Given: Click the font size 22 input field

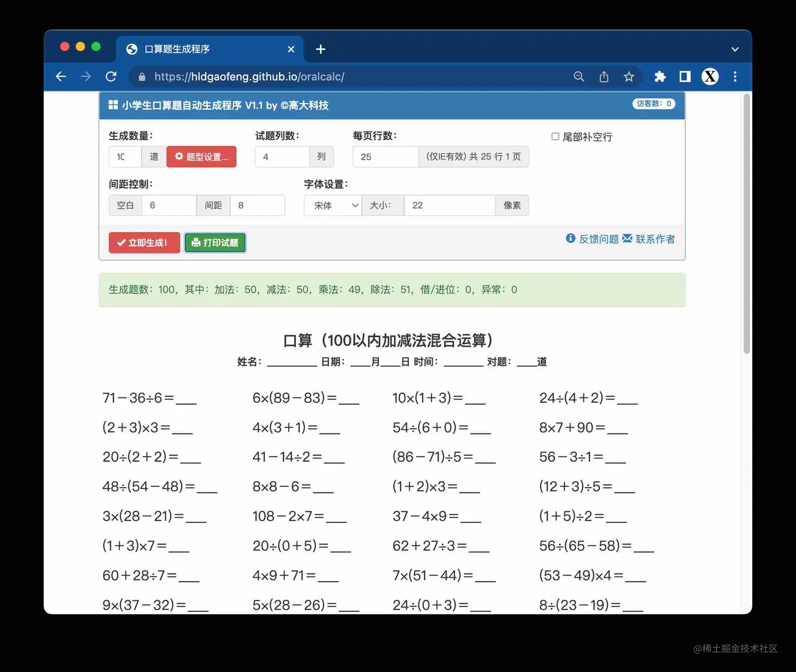Looking at the screenshot, I should click(450, 205).
